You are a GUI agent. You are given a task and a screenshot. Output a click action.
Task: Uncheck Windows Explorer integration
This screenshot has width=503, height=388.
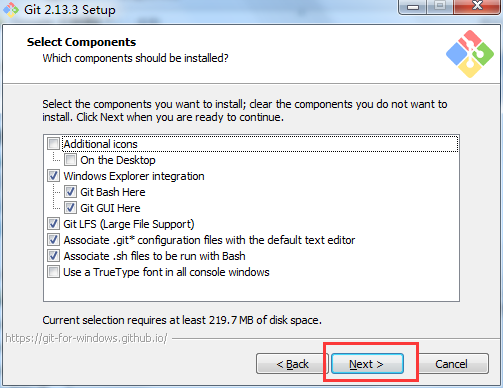click(53, 176)
